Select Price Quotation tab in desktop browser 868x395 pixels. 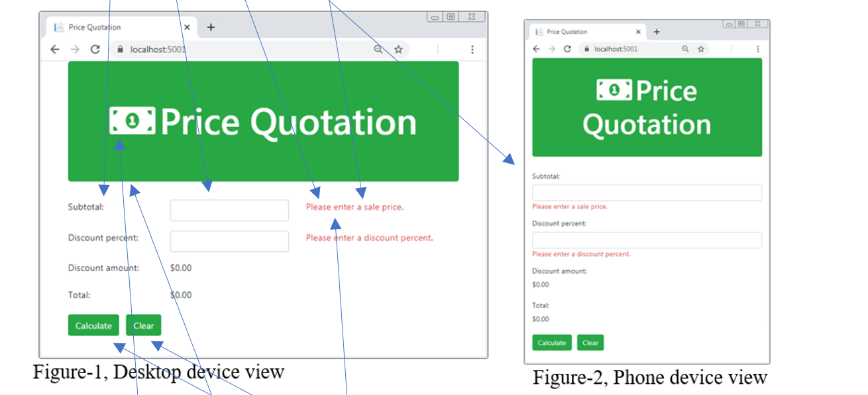(x=122, y=27)
